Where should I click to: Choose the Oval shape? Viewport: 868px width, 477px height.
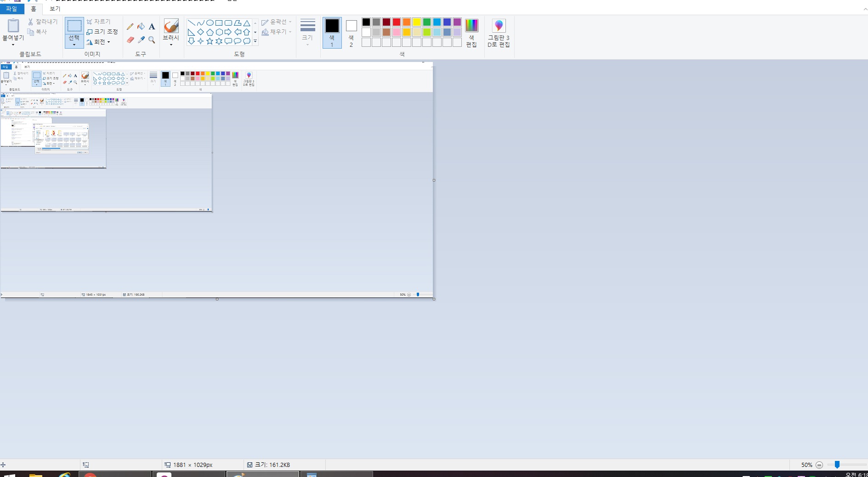tap(210, 23)
